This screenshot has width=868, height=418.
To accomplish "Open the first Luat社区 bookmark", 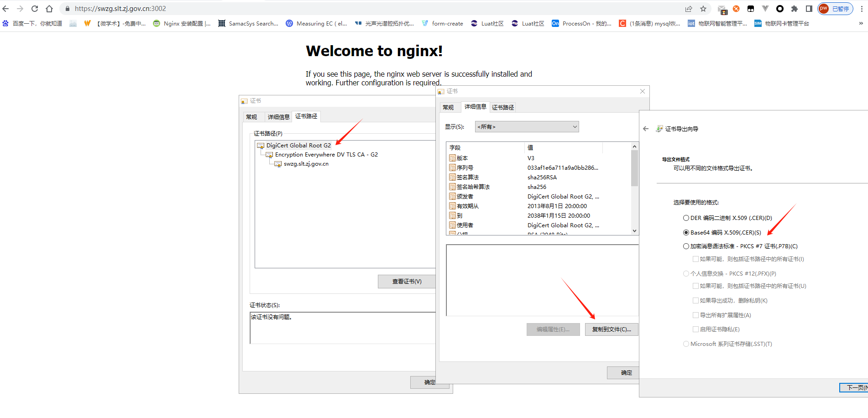I will [x=487, y=23].
